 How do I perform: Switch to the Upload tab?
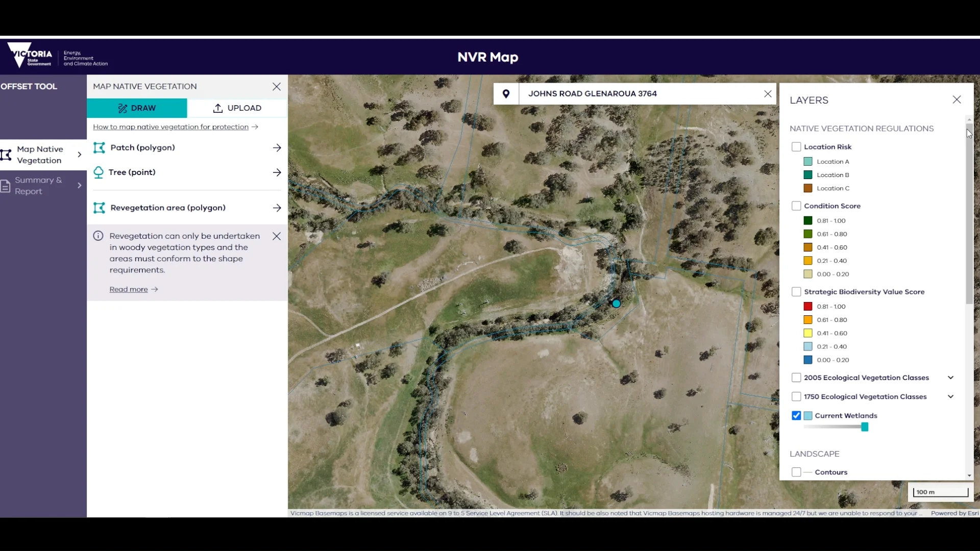click(237, 108)
